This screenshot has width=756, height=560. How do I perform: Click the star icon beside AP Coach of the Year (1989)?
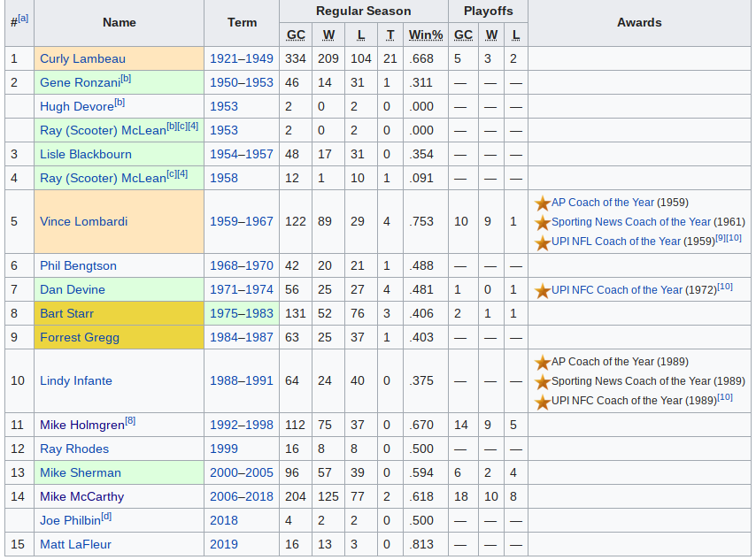[543, 363]
